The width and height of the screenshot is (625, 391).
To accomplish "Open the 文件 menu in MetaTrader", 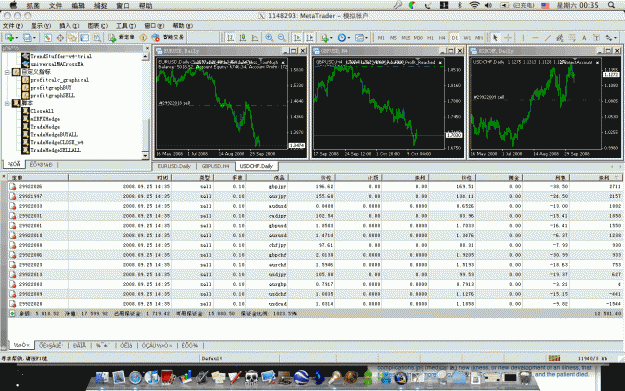I will pos(13,26).
